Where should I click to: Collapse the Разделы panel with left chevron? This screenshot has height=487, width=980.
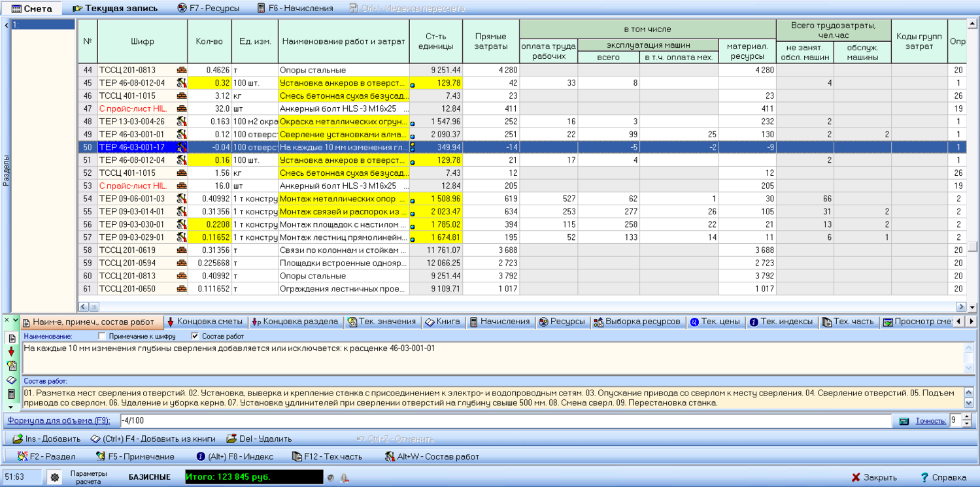click(x=6, y=25)
